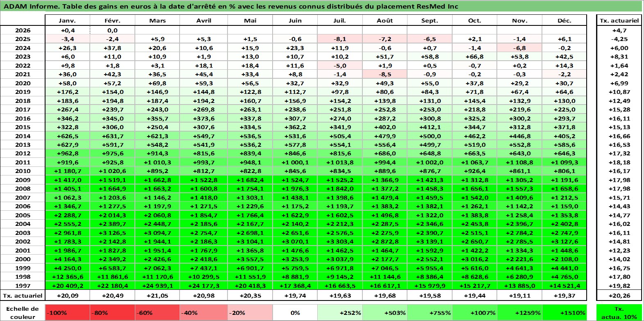
Task: Click the Tx. actua. 10% green box
Action: coord(619,313)
